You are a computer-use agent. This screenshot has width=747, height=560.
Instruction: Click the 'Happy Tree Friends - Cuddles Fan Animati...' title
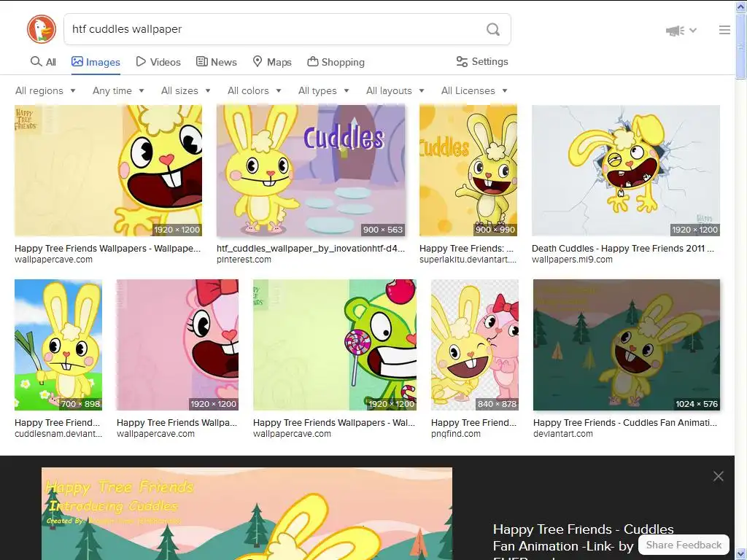(625, 422)
